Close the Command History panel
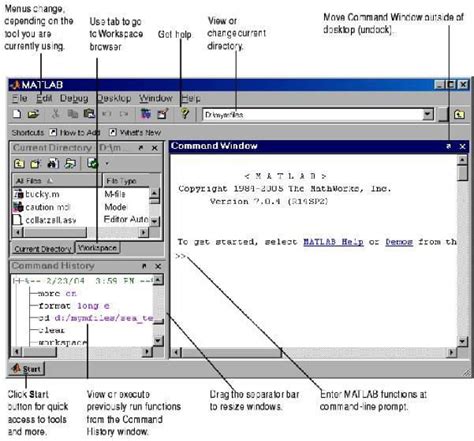The image size is (474, 441). click(x=158, y=266)
